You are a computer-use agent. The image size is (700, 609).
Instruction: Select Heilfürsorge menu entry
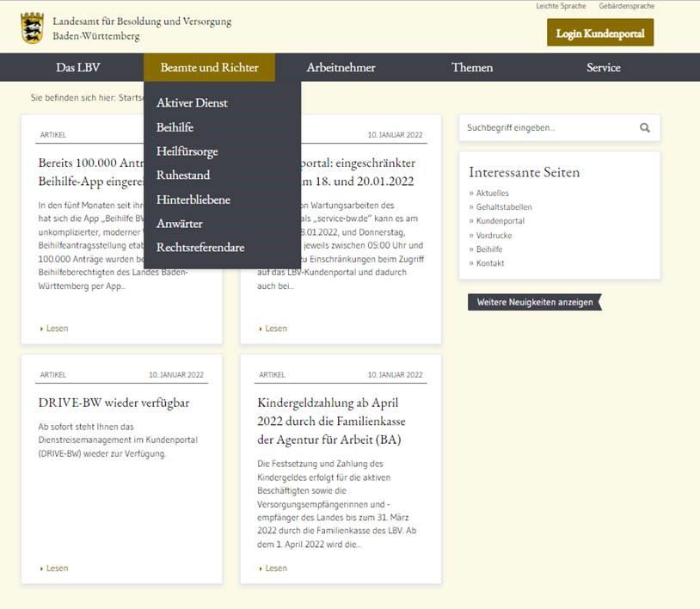tap(187, 151)
